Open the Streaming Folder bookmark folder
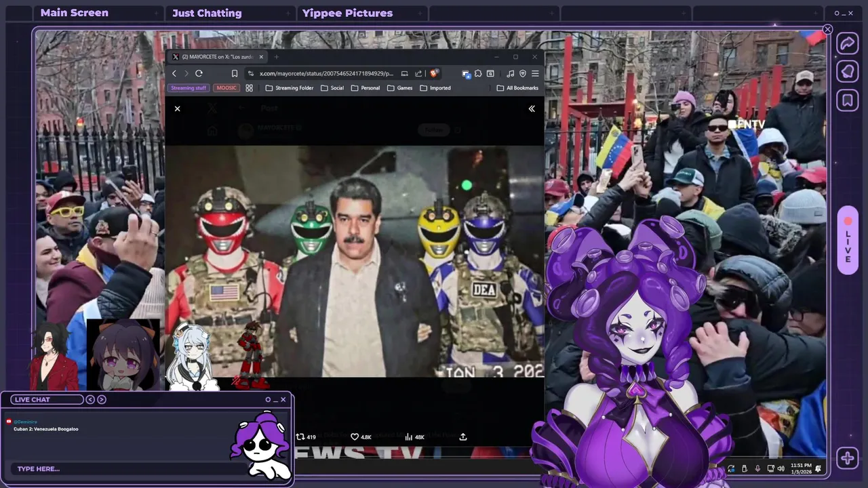Viewport: 868px width, 488px height. tap(290, 88)
